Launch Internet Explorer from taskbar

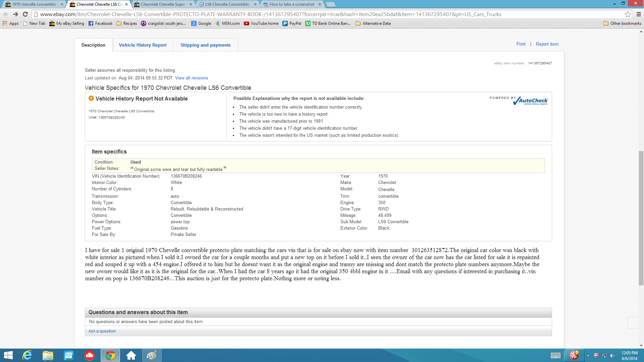click(27, 355)
